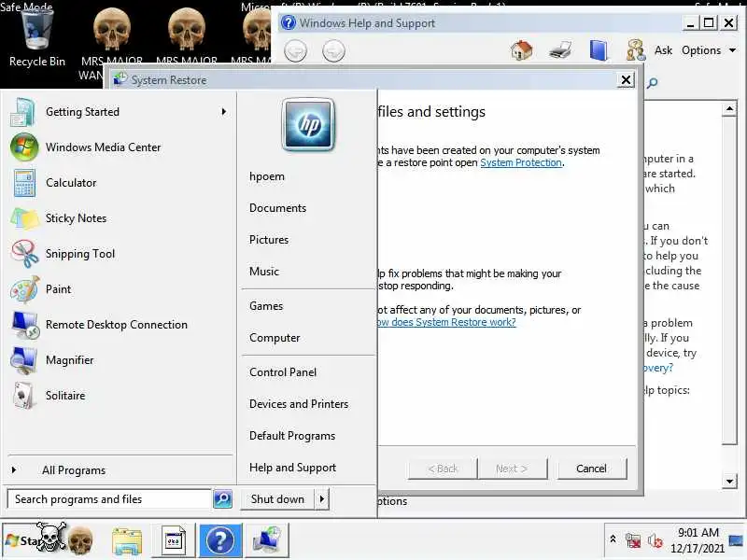Click the skull icon on taskbar
This screenshot has height=560, width=747.
[x=80, y=540]
